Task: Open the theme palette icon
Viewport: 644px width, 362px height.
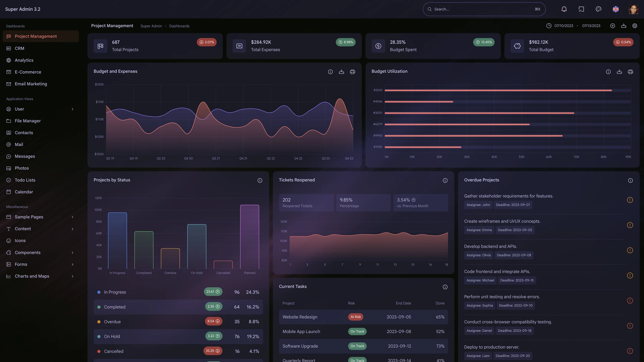Action: (x=598, y=9)
